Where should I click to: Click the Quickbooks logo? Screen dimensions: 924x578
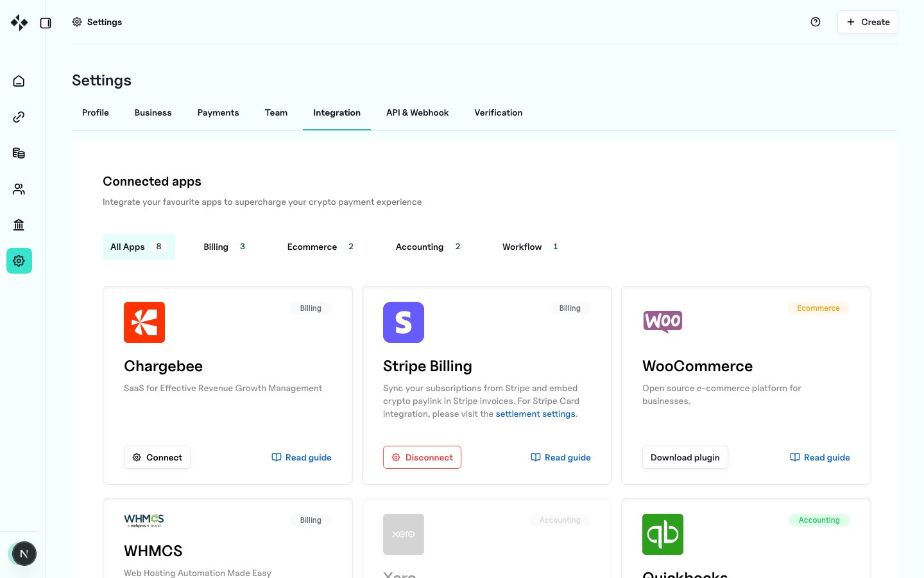663,534
